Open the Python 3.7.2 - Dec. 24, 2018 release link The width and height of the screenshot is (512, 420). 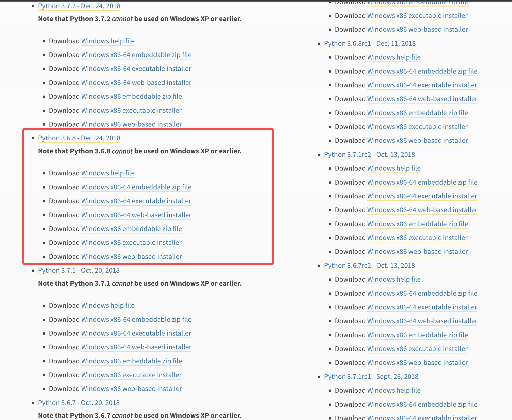point(79,6)
